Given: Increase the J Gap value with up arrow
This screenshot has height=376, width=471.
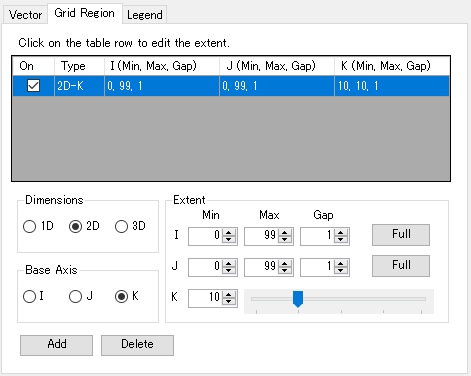Looking at the screenshot, I should [x=341, y=264].
